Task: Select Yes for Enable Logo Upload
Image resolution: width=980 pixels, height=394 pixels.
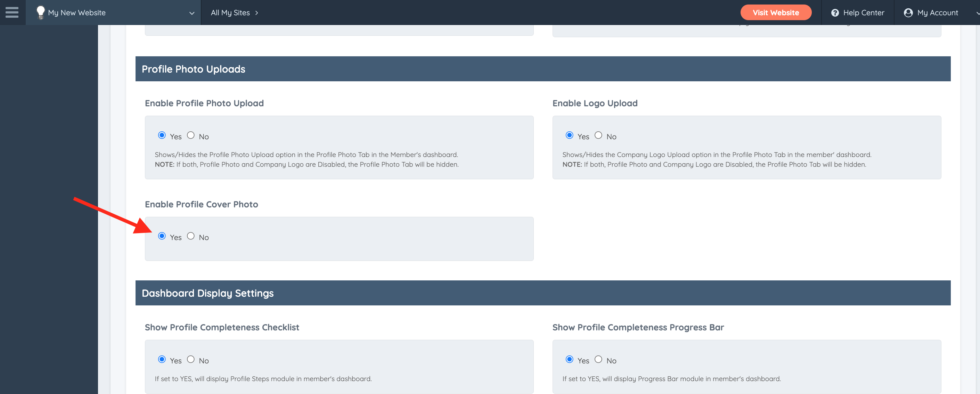Action: (569, 136)
